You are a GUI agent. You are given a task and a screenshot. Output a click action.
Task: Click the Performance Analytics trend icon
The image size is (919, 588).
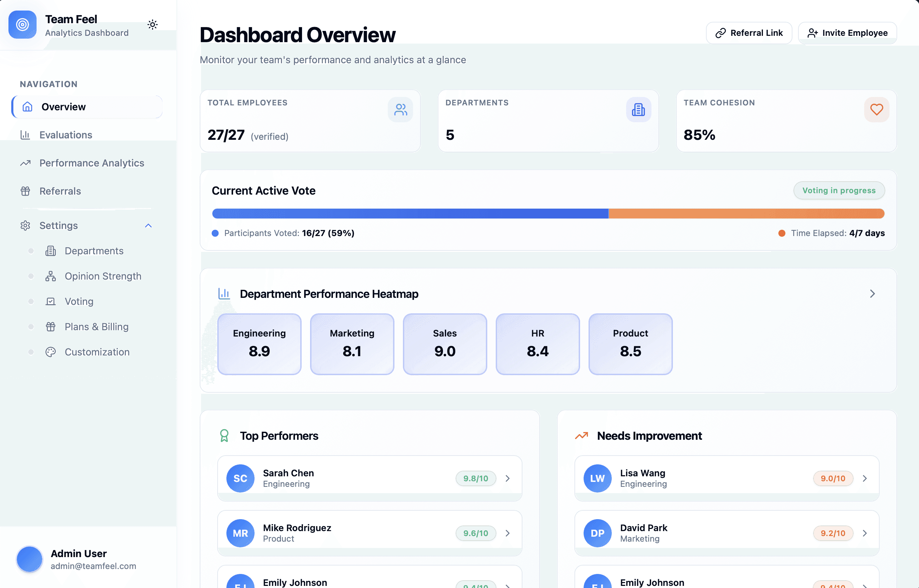pos(25,163)
